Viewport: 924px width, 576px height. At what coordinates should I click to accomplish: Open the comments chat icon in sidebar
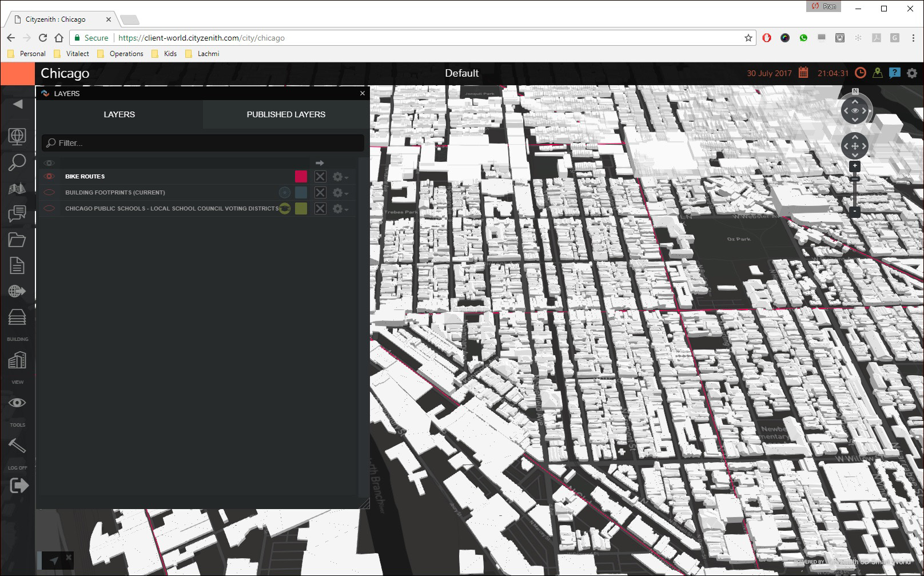17,213
